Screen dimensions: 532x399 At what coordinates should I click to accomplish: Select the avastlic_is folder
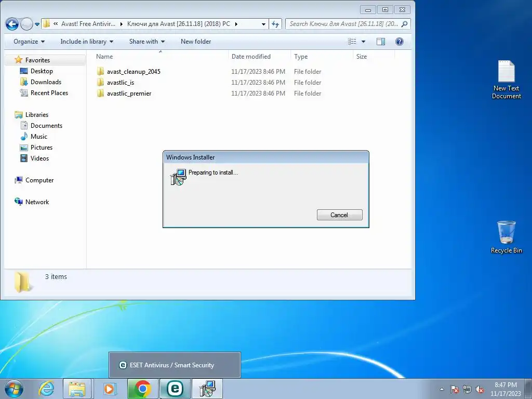coord(121,83)
